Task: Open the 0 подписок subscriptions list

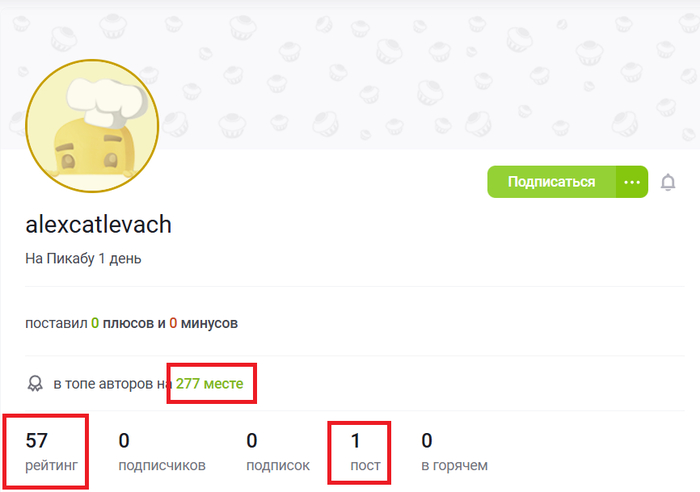Action: pos(278,452)
